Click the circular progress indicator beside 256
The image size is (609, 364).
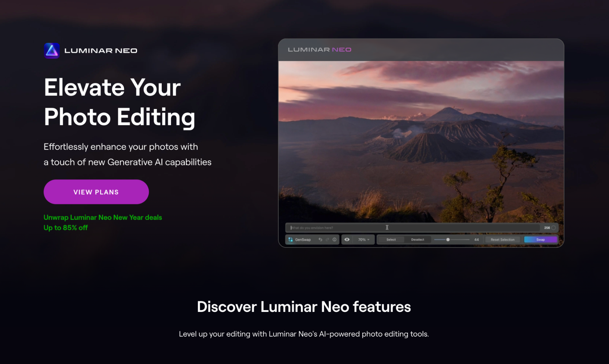click(x=554, y=228)
